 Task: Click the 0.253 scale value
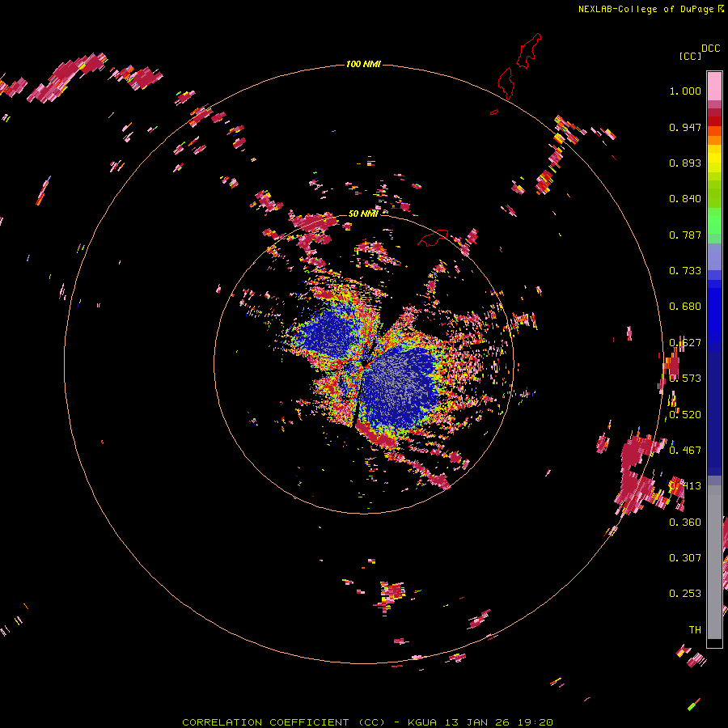[685, 594]
